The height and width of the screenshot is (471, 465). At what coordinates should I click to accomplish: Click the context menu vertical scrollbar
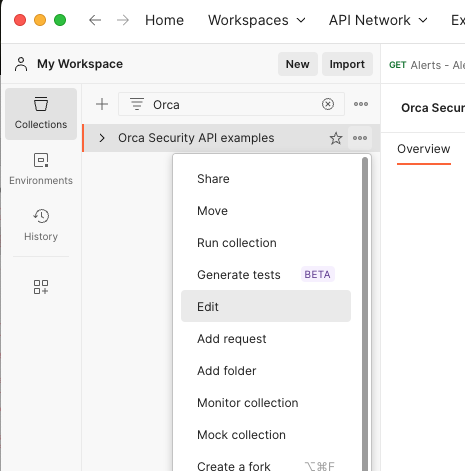[x=365, y=313]
